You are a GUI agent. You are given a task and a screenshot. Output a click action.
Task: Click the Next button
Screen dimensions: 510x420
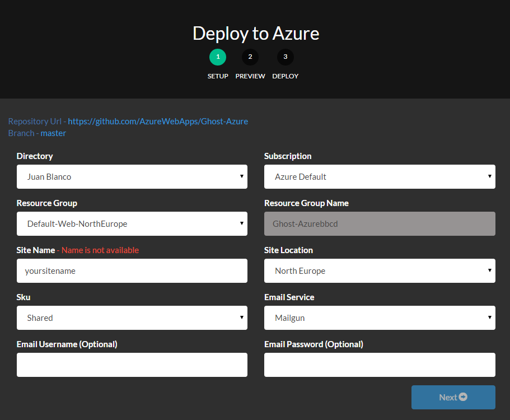coord(453,397)
